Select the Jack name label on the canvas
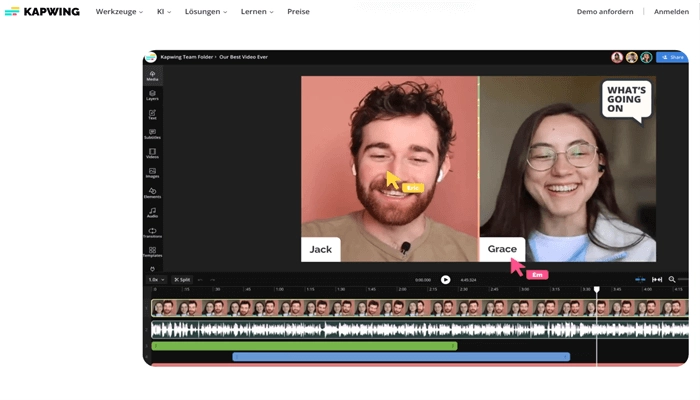Viewport: 700px width, 400px height. [x=321, y=250]
